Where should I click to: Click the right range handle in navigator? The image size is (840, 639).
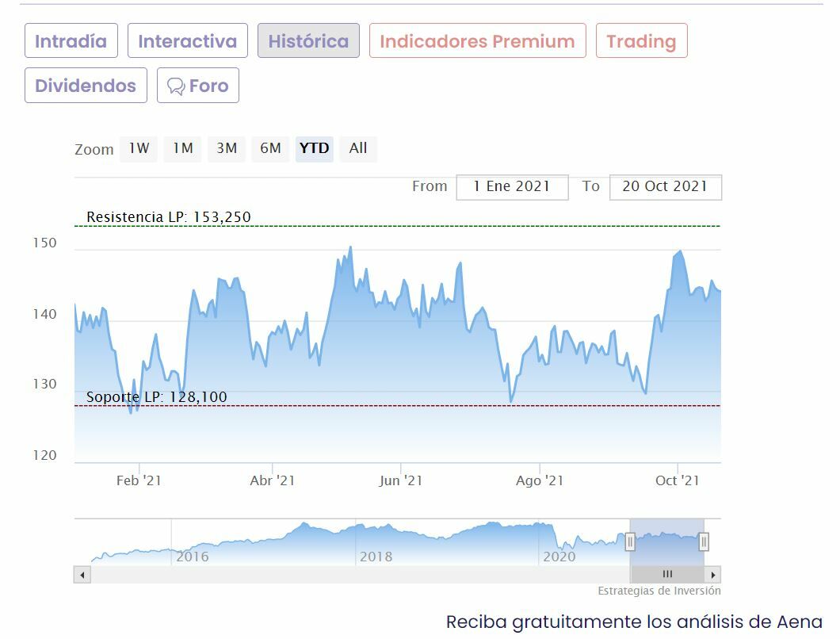[x=703, y=542]
